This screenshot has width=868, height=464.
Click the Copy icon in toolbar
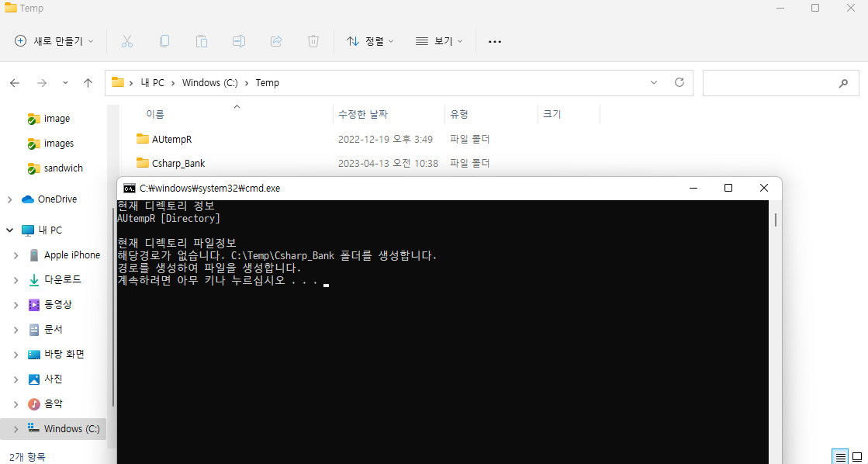164,41
